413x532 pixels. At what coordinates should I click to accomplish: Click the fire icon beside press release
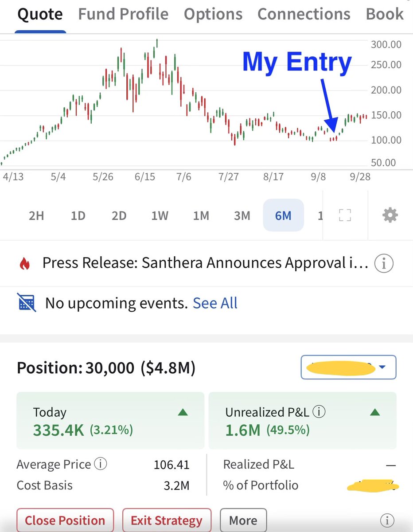24,264
